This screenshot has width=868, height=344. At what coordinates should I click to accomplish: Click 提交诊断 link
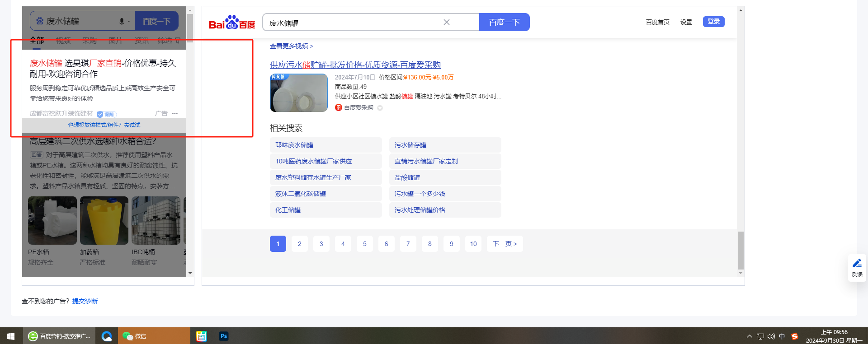pos(85,301)
